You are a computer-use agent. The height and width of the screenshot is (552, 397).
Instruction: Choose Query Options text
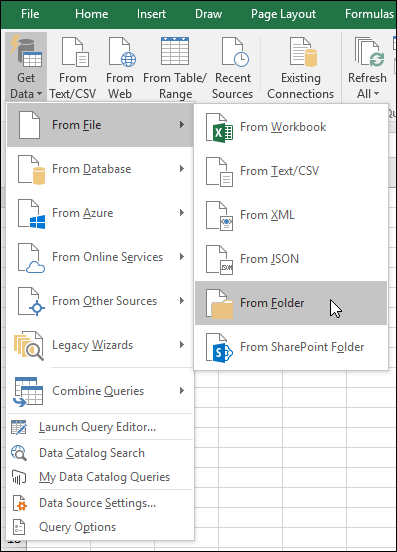(77, 527)
